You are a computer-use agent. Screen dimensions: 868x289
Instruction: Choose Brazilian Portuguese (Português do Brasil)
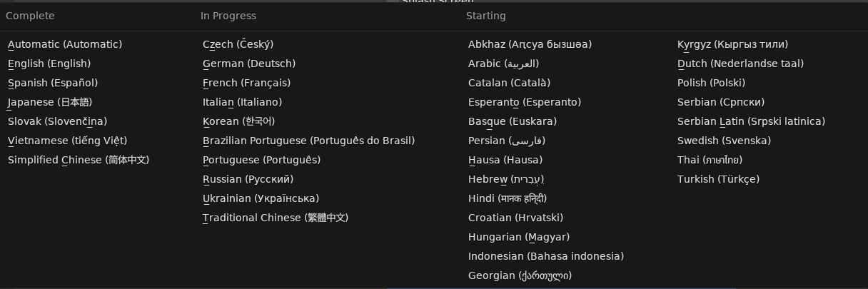[309, 141]
